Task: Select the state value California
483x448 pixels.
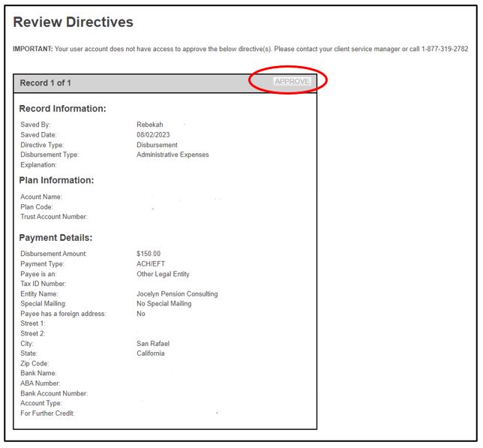Action: (151, 353)
